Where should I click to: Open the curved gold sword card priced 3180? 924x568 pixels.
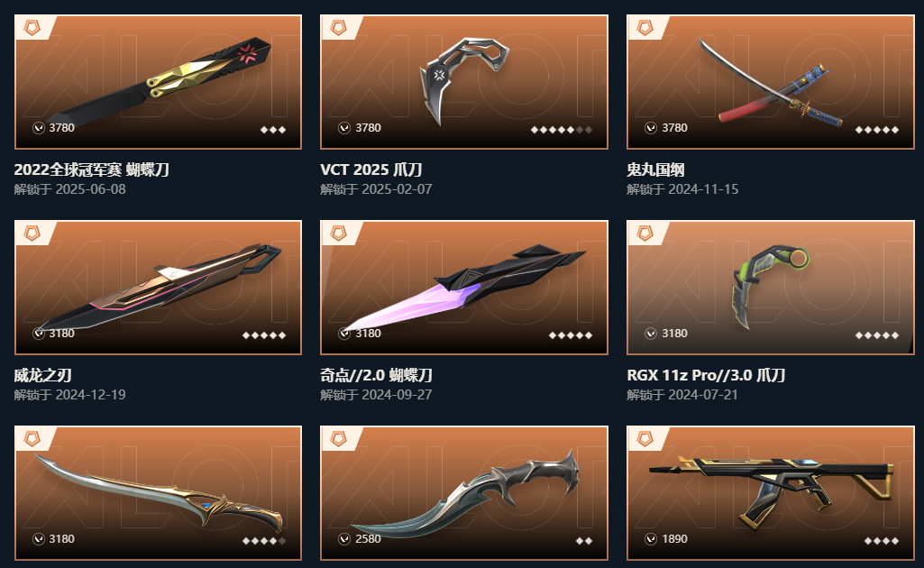point(158,493)
